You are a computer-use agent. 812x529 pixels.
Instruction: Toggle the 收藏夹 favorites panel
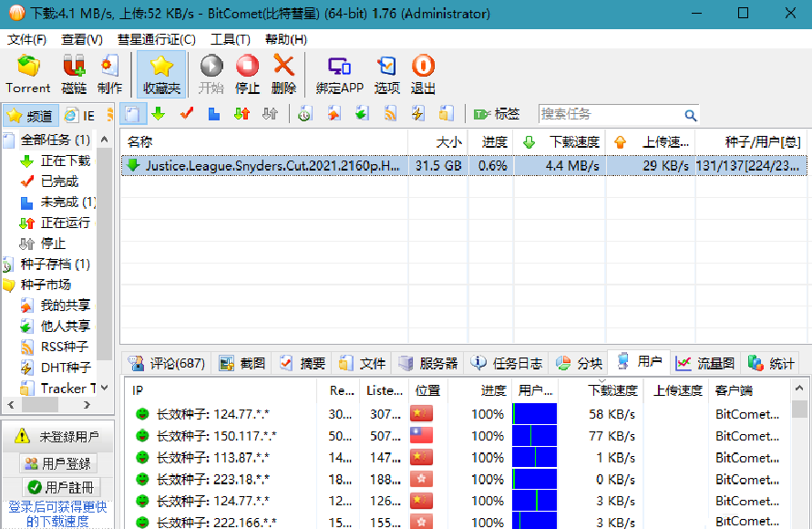coord(161,74)
